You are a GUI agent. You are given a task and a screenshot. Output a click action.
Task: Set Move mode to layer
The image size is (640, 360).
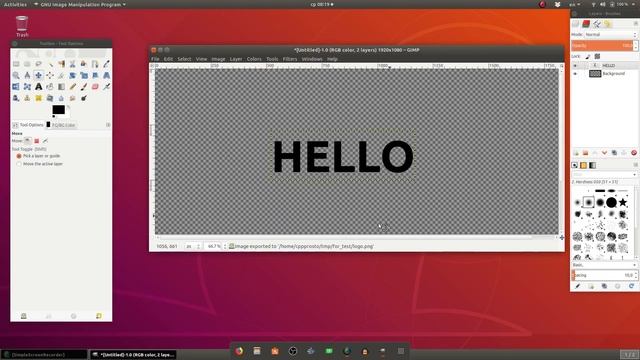coord(27,141)
